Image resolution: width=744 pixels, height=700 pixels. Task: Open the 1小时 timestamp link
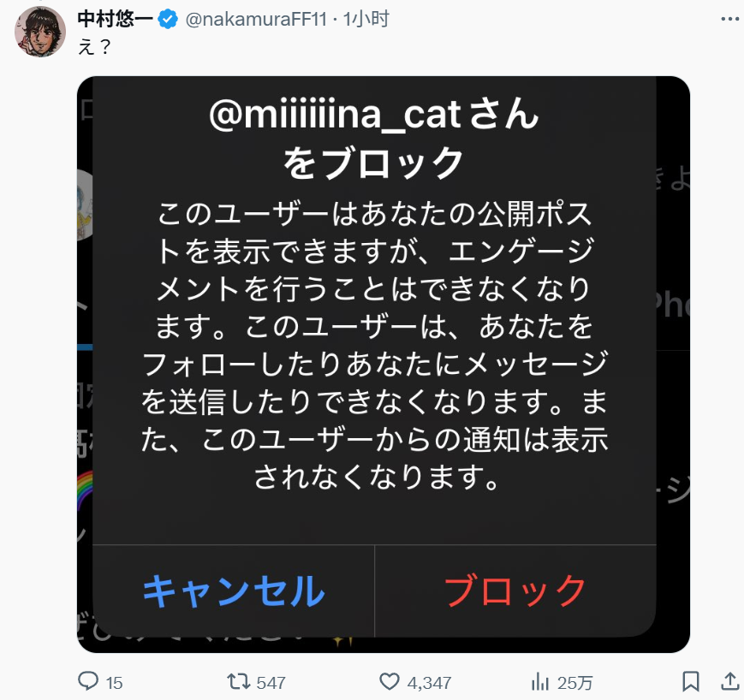(x=366, y=19)
